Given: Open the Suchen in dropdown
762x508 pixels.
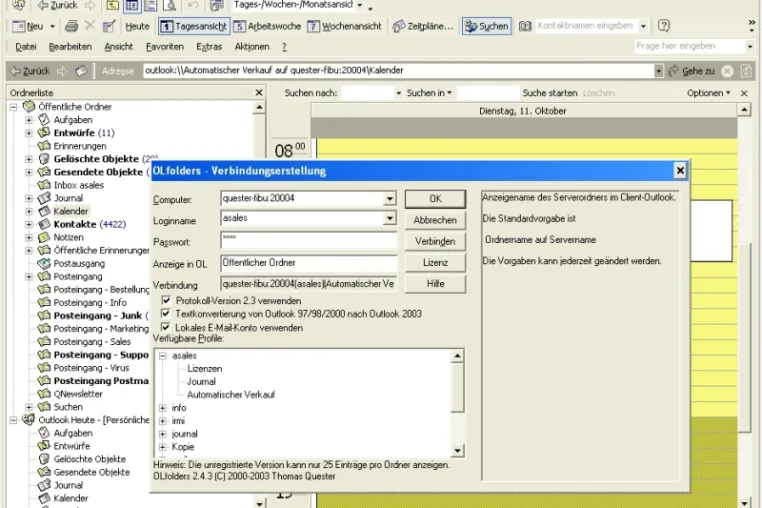Looking at the screenshot, I should tap(429, 93).
